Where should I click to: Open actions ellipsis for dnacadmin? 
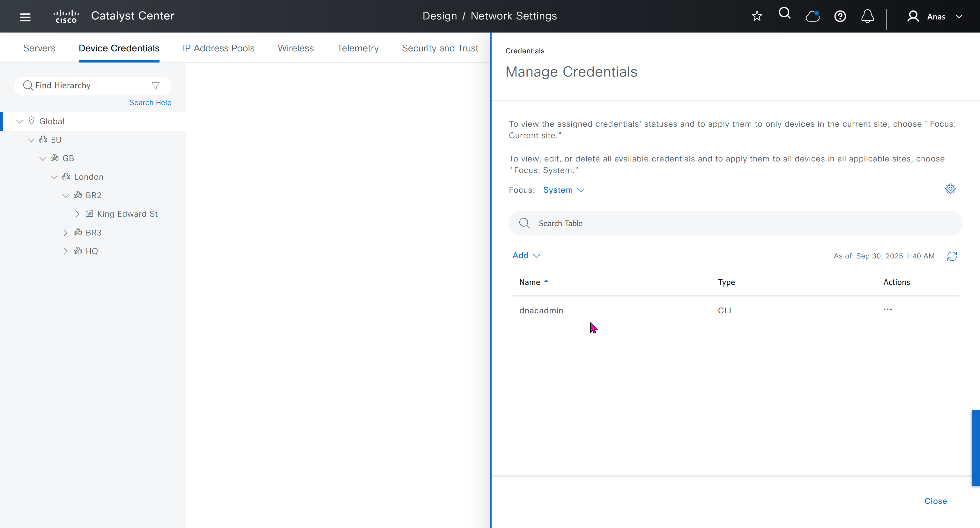[x=887, y=310]
